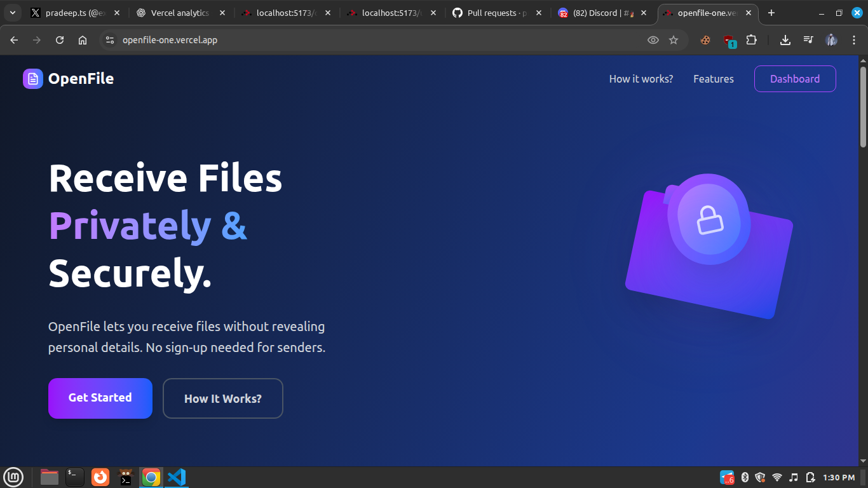The height and width of the screenshot is (488, 868).
Task: Switch to the Vercel analytics tab
Action: tap(179, 13)
